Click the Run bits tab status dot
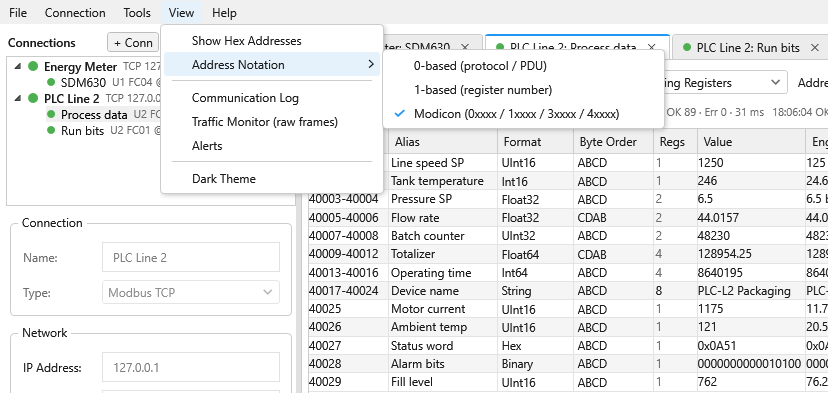The image size is (828, 393). click(x=687, y=48)
